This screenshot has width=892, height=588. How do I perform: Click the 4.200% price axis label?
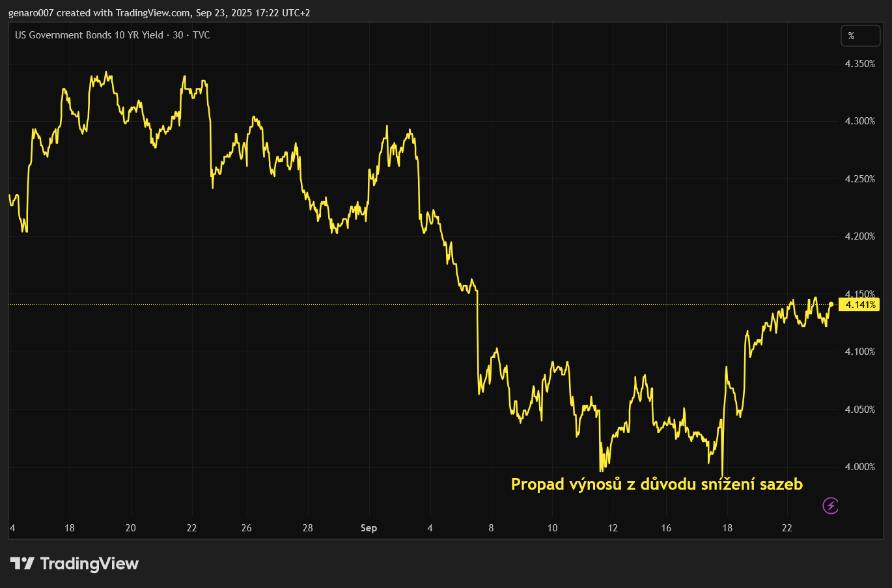pyautogui.click(x=859, y=236)
